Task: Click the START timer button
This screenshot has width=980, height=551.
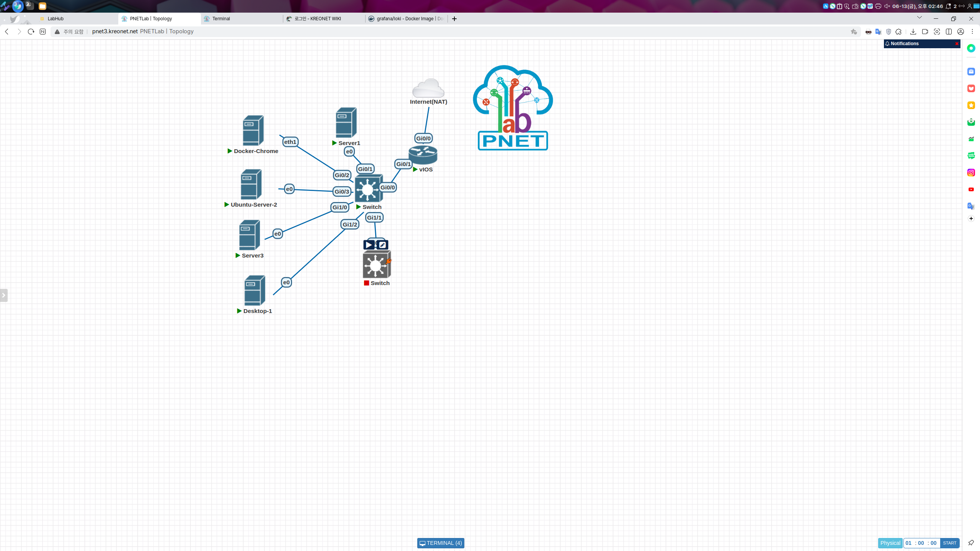Action: click(949, 543)
